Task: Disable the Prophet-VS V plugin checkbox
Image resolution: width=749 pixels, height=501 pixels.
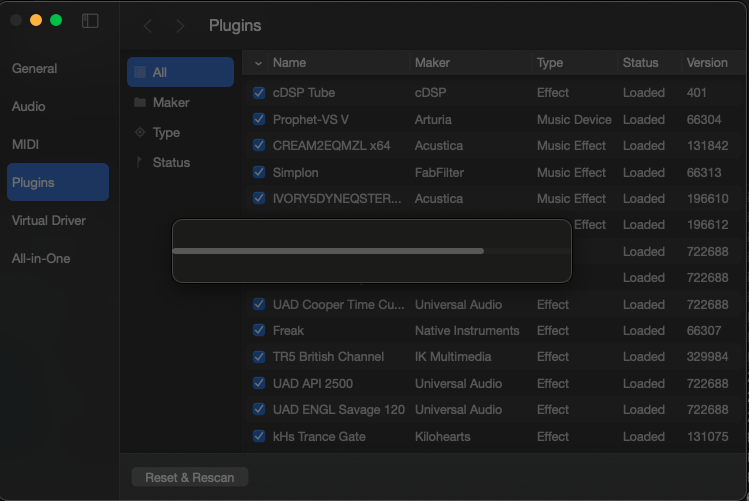Action: tap(259, 119)
